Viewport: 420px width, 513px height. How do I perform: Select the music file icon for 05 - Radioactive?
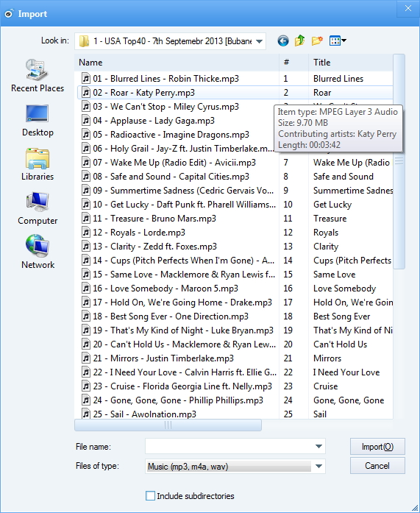tap(86, 135)
